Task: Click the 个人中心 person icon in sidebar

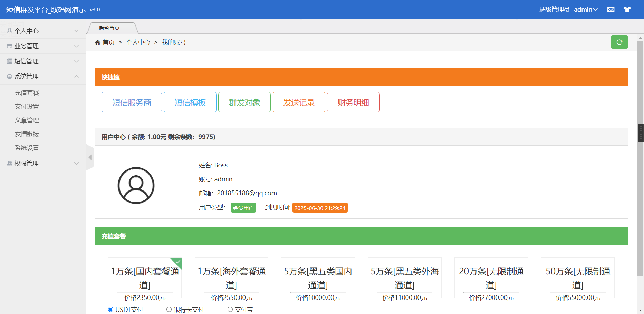Action: [10, 31]
